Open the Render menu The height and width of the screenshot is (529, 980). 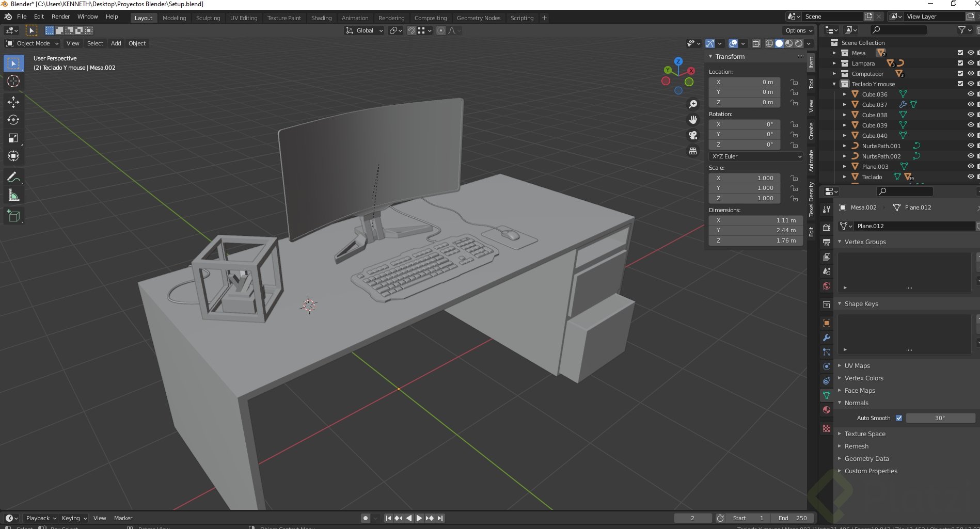click(60, 17)
